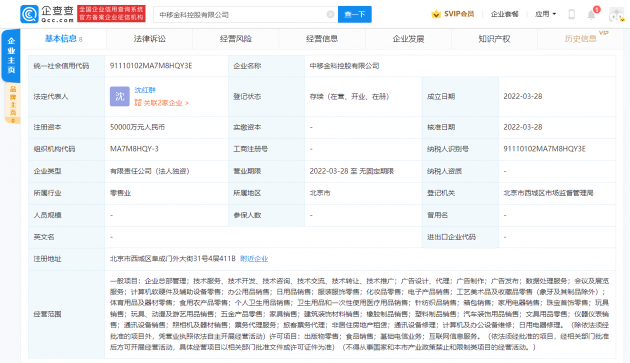630x363 pixels.
Task: Click registered capital 50000万元人民币
Action: [137, 127]
